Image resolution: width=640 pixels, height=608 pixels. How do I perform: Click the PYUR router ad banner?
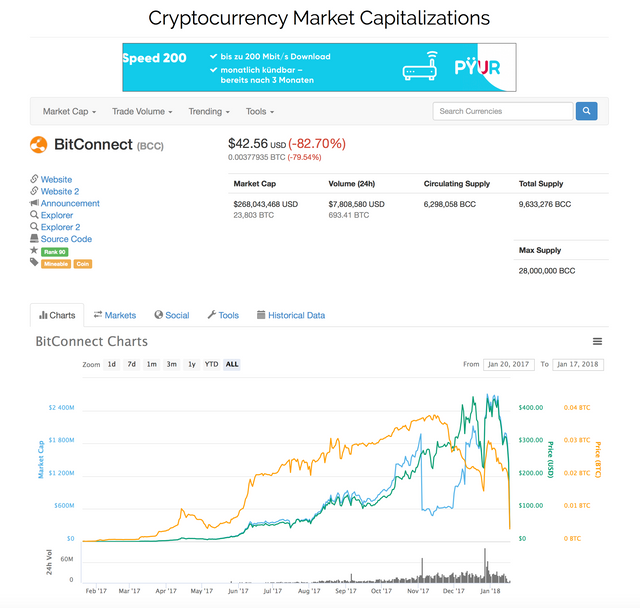pyautogui.click(x=319, y=66)
